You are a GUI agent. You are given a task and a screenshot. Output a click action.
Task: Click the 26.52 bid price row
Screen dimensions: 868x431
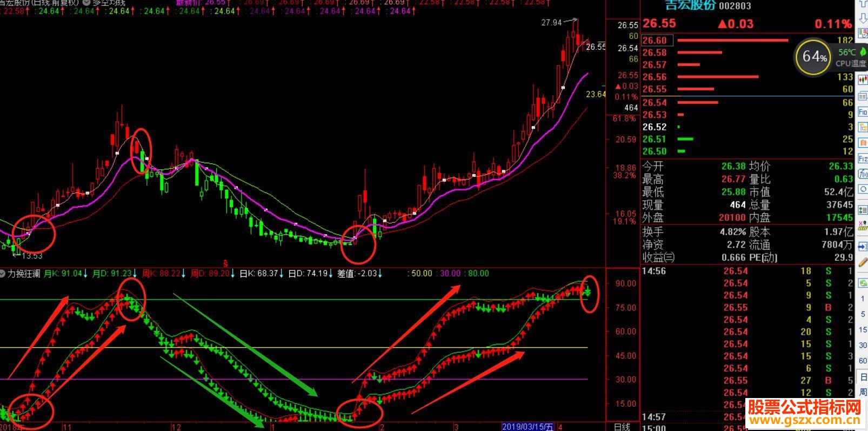click(747, 127)
